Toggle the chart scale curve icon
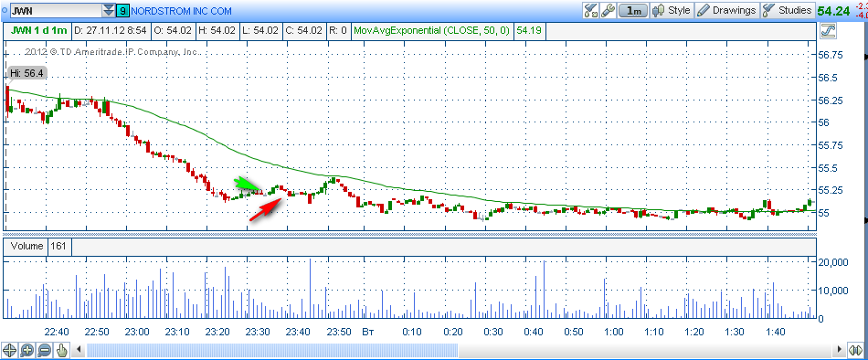The image size is (868, 360). (x=828, y=32)
